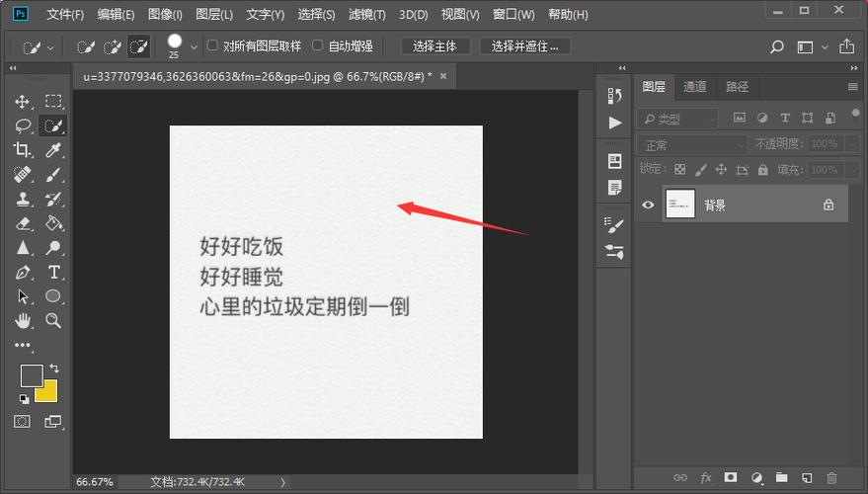Enable 自动增强 checkbox

point(317,45)
